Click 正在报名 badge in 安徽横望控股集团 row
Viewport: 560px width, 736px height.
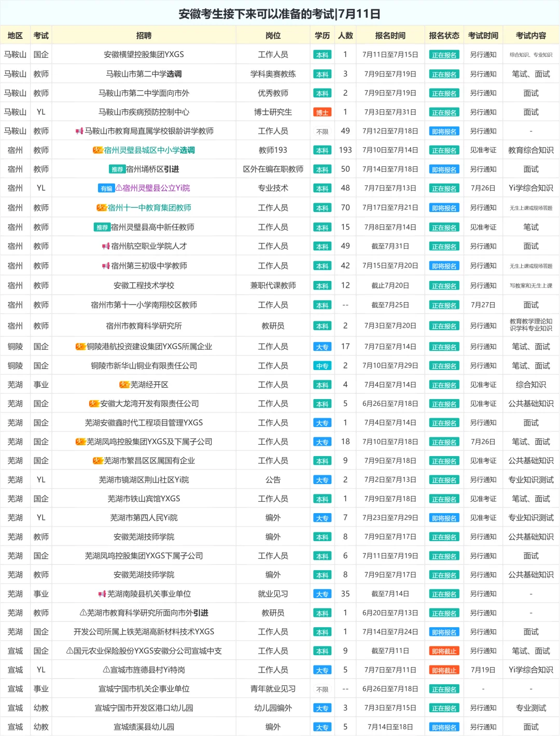[x=444, y=55]
